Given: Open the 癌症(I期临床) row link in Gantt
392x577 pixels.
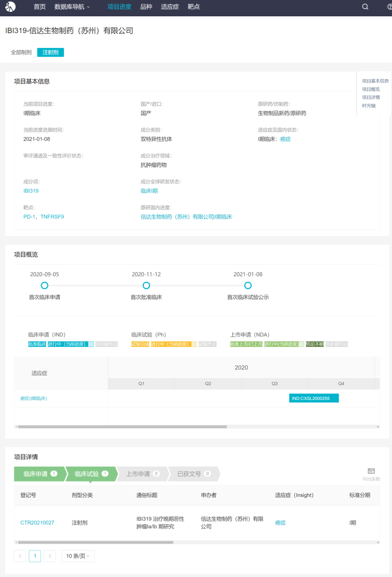Looking at the screenshot, I should [x=34, y=398].
